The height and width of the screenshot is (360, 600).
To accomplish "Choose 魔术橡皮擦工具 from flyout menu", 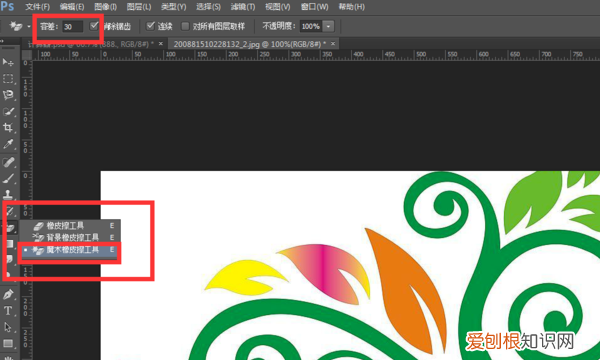I will pyautogui.click(x=70, y=250).
